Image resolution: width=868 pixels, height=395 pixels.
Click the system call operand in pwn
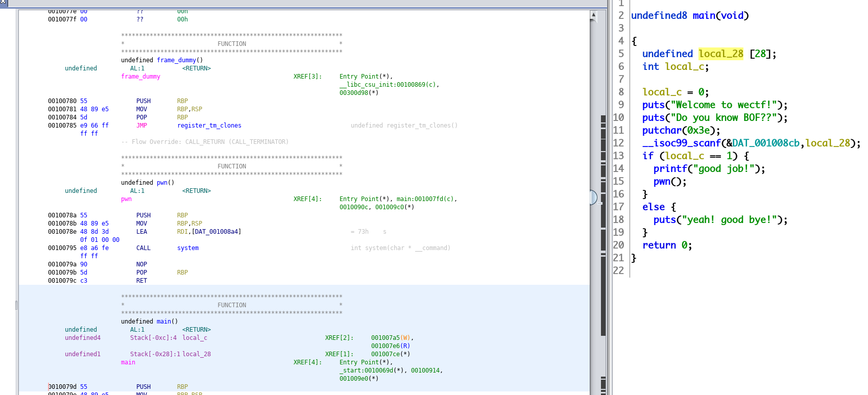point(188,248)
